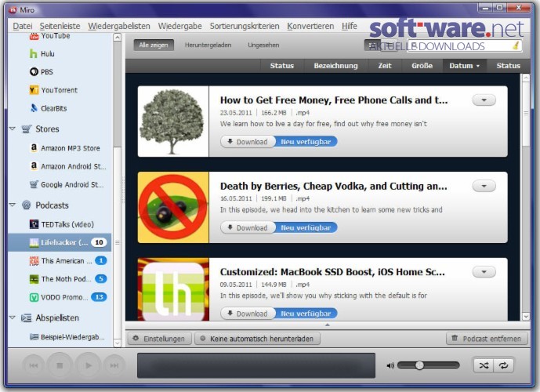Collapse the Abspiellisten section

click(13, 318)
